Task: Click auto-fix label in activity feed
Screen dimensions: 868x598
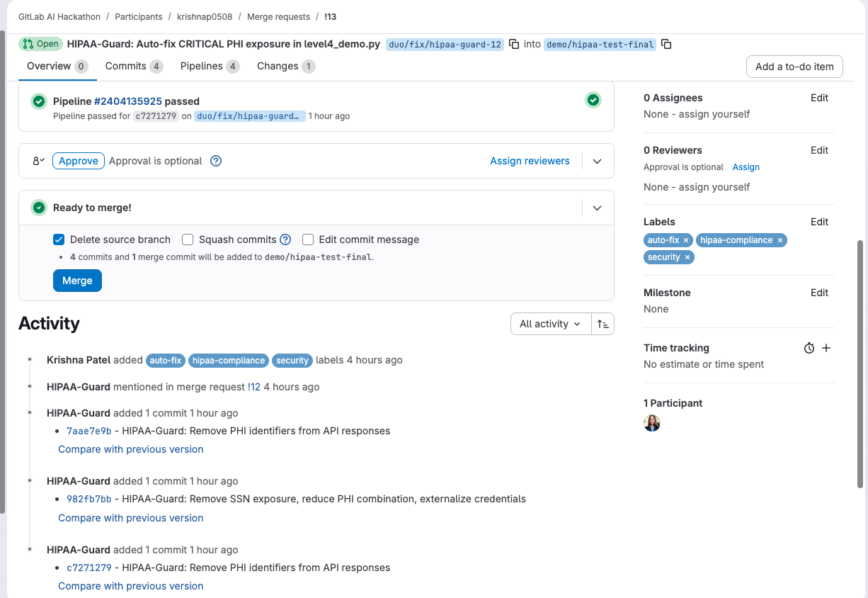Action: 166,361
